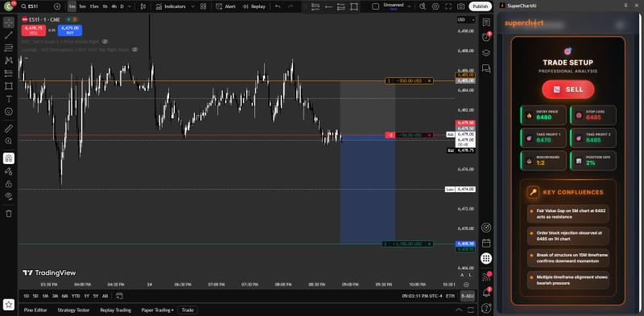Toggle visibility of first indicator eye icon

[105, 42]
